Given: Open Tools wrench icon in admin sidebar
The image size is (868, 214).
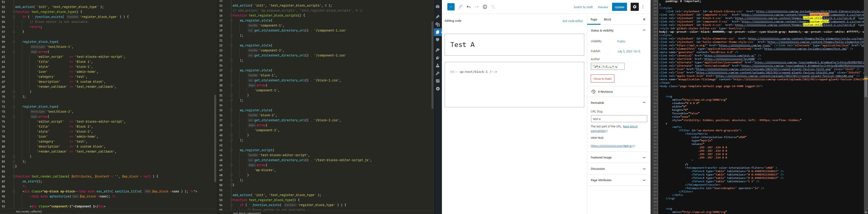Looking at the screenshot, I should coord(438,73).
